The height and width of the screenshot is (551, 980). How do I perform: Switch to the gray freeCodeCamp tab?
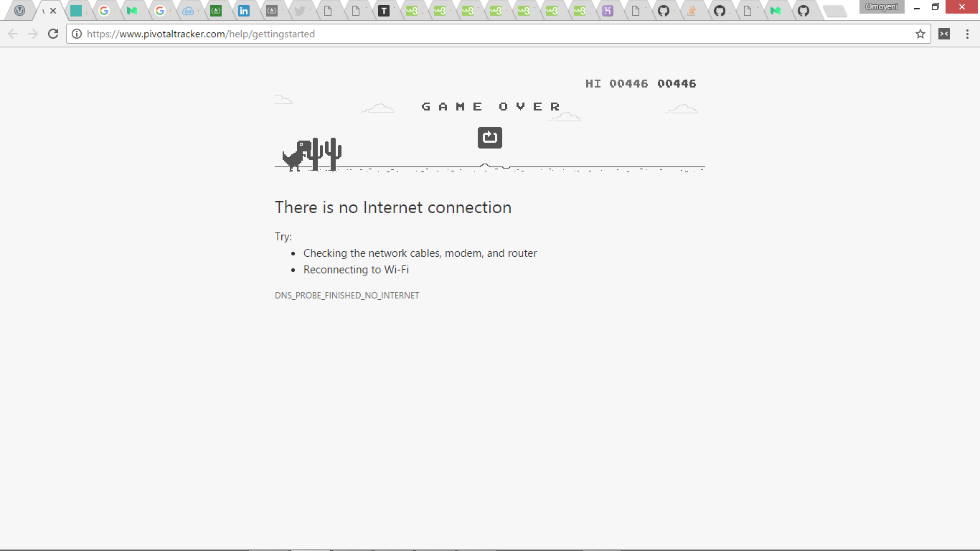[272, 11]
